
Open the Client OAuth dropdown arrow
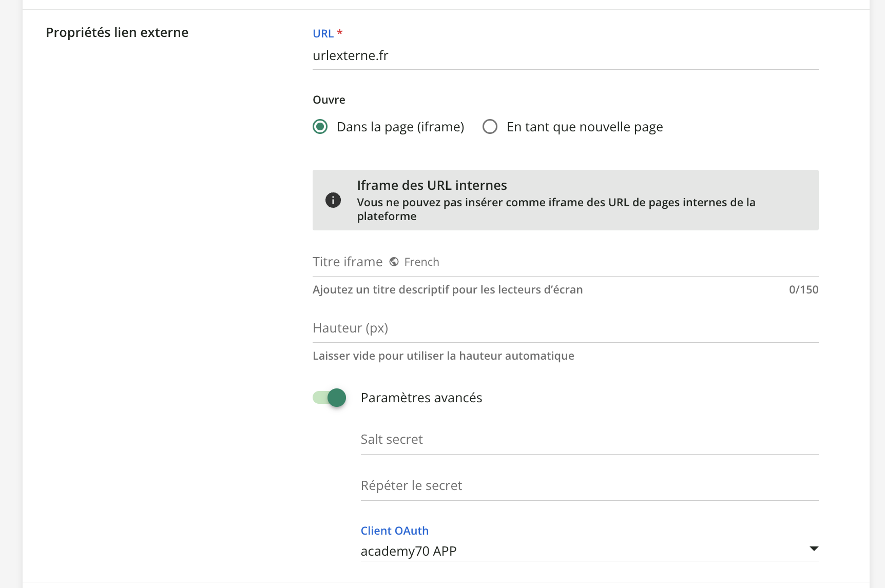click(814, 549)
